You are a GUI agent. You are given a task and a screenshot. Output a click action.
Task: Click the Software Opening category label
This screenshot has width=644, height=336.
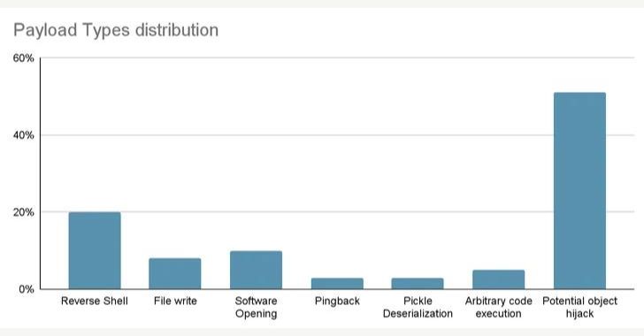(256, 307)
